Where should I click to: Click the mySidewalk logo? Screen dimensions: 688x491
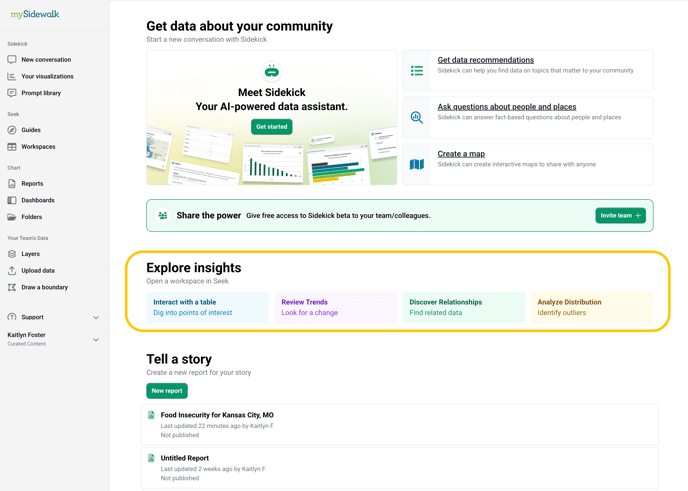[35, 14]
